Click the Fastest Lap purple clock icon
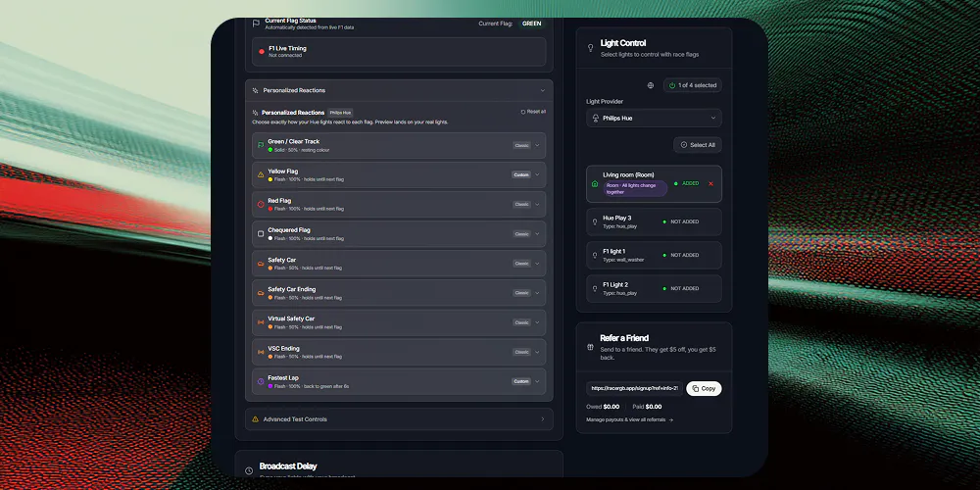Viewport: 980px width, 490px height. [261, 381]
